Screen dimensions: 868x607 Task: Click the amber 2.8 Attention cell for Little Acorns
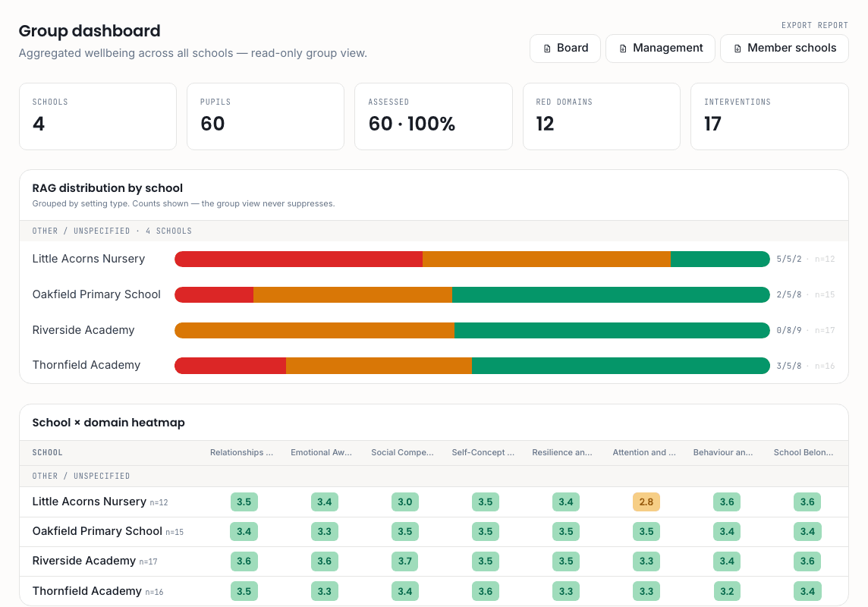click(646, 502)
